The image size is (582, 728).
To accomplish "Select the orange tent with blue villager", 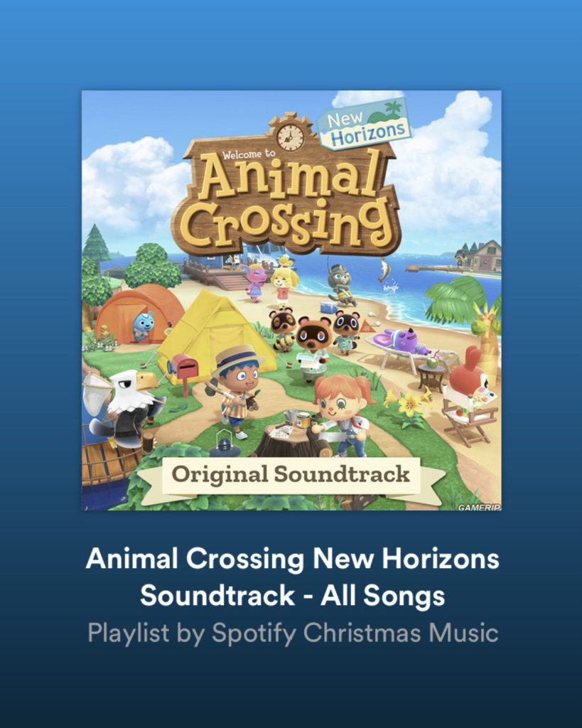I will pos(137,313).
